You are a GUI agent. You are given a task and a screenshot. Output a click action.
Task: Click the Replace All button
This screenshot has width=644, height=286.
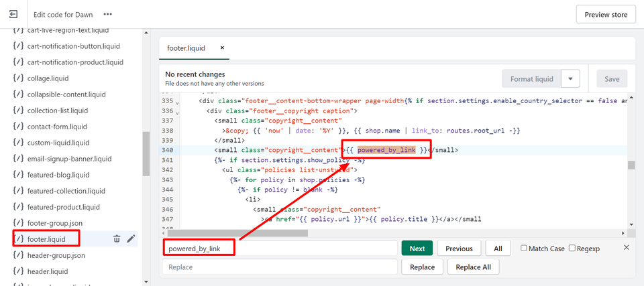pyautogui.click(x=473, y=267)
